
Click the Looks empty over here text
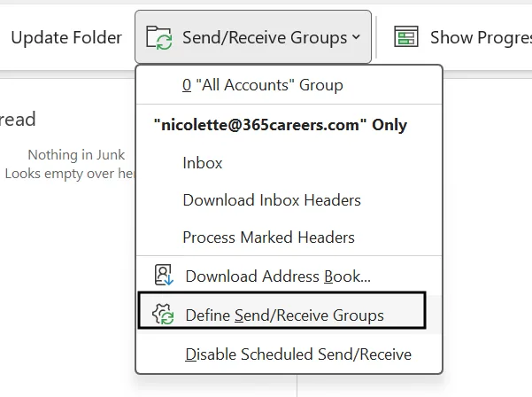70,174
